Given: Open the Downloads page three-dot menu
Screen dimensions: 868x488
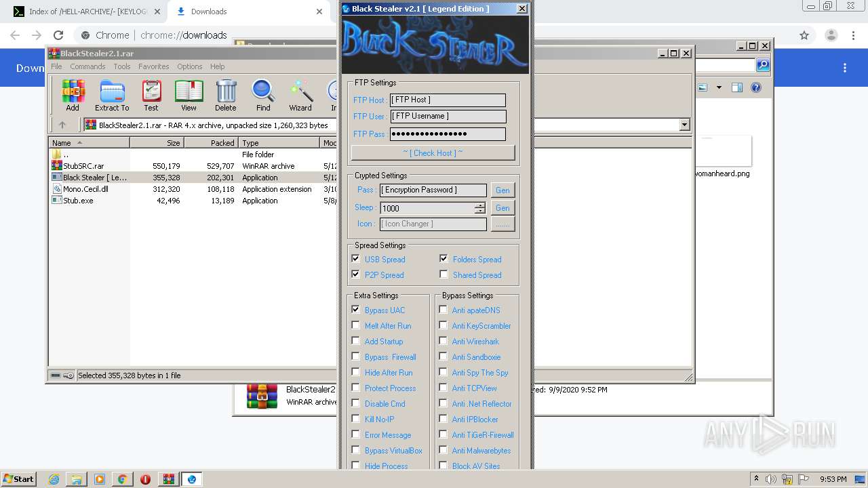Looking at the screenshot, I should coord(845,68).
